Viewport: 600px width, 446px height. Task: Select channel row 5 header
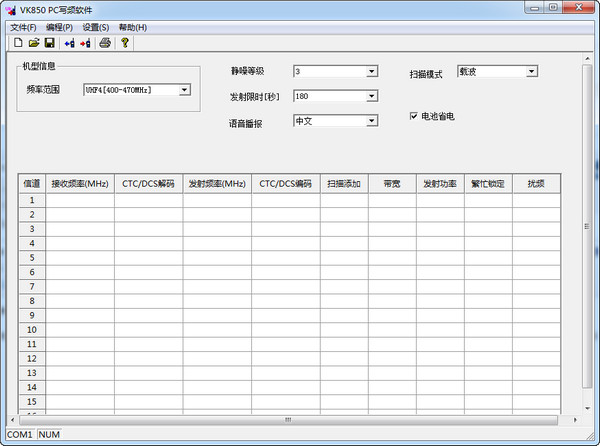(x=32, y=258)
